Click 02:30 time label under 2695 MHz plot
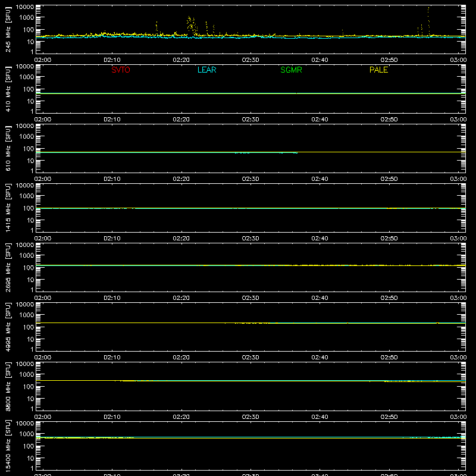The height and width of the screenshot is (476, 476). click(x=250, y=298)
